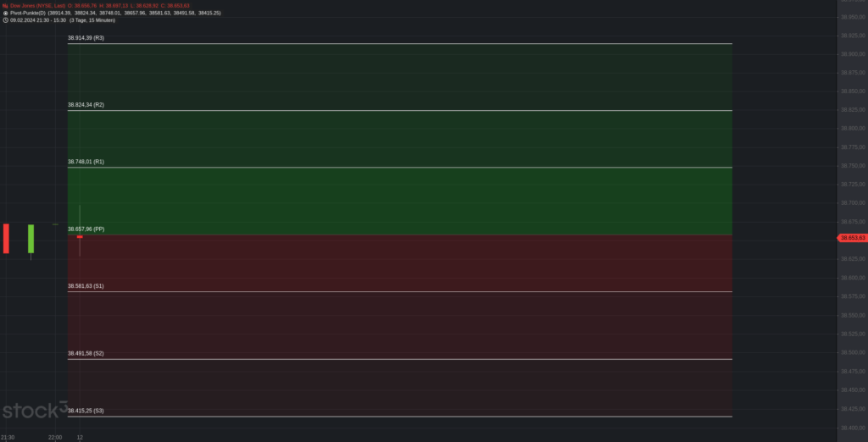Select the R2 pivot line label 38.824,34
The image size is (868, 442).
click(x=86, y=105)
